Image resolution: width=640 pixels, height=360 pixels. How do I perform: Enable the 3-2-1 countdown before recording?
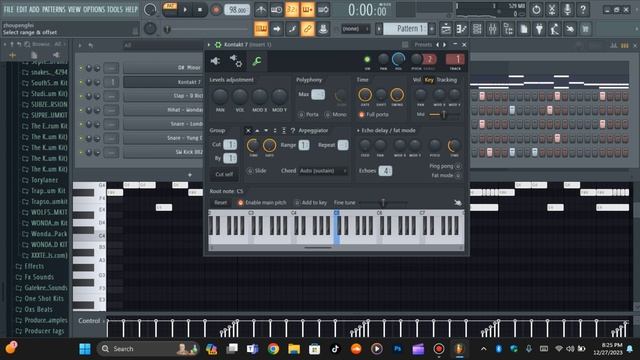pos(292,9)
